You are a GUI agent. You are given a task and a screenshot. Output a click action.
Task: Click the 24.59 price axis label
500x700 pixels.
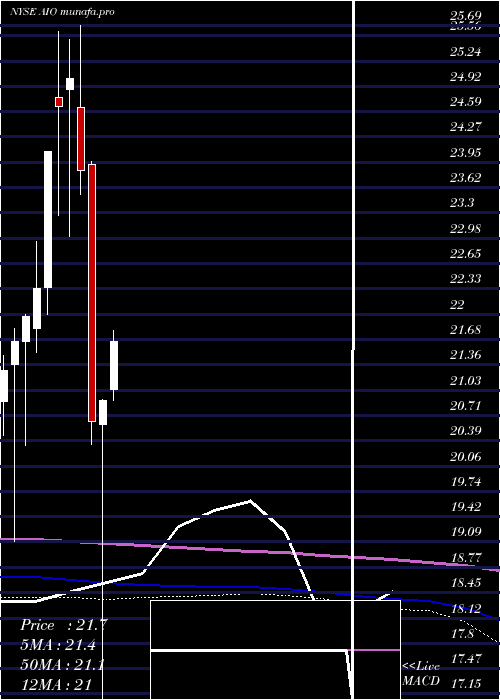(x=466, y=102)
